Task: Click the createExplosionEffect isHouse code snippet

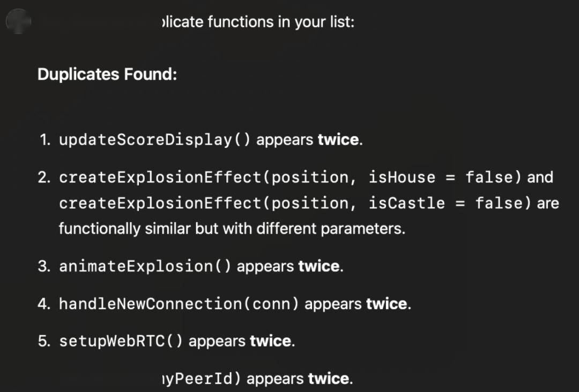Action: (x=289, y=177)
